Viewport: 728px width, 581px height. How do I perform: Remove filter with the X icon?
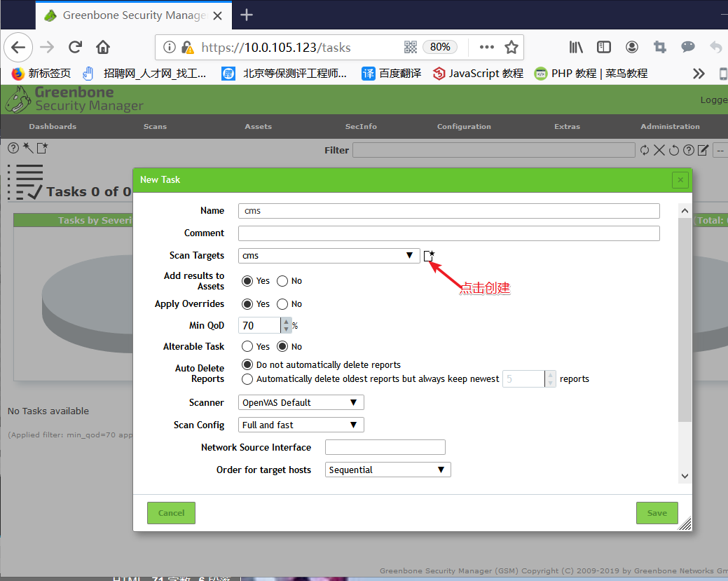(659, 150)
